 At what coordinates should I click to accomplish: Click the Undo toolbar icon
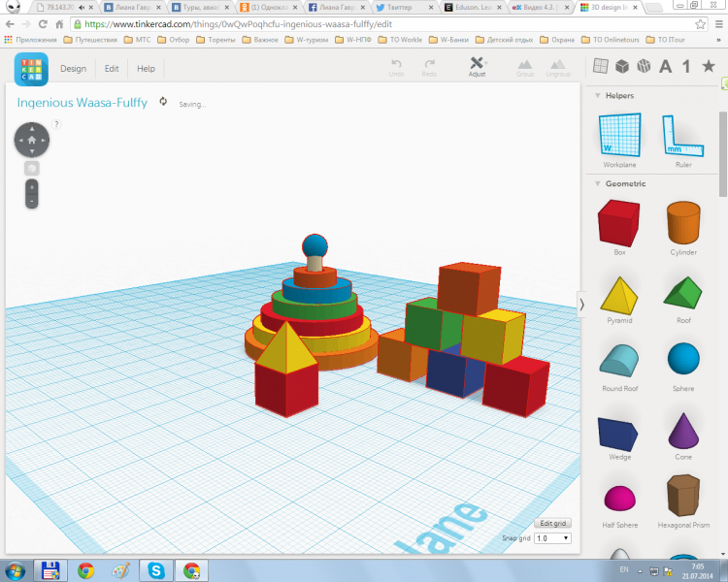396,67
